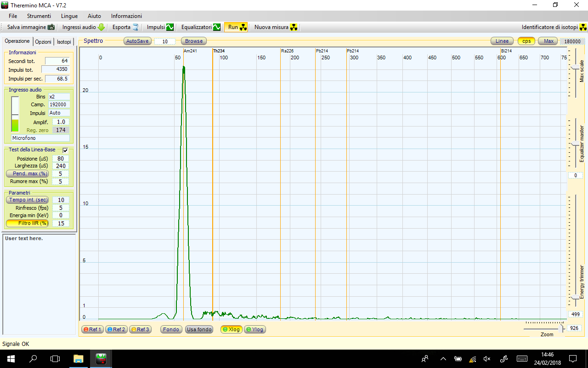Click the Run radioactivity icon
Viewport: 588px width, 368px height.
pos(243,27)
